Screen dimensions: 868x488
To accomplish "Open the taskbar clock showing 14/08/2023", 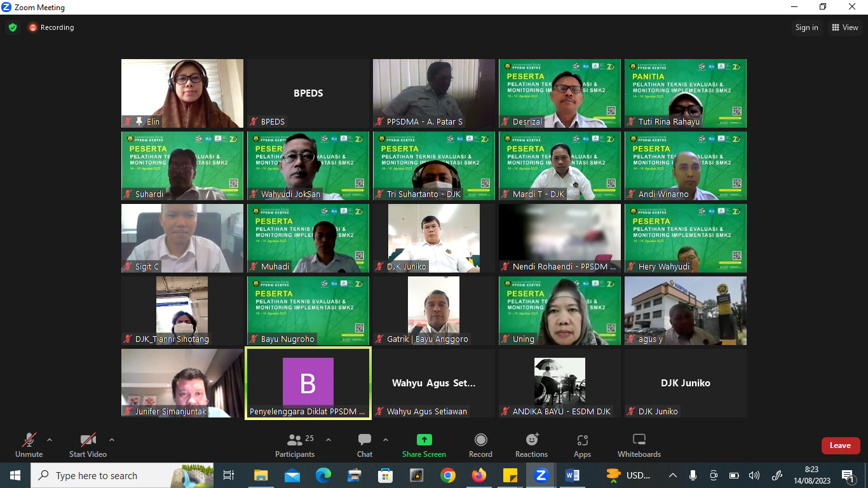I will click(811, 475).
